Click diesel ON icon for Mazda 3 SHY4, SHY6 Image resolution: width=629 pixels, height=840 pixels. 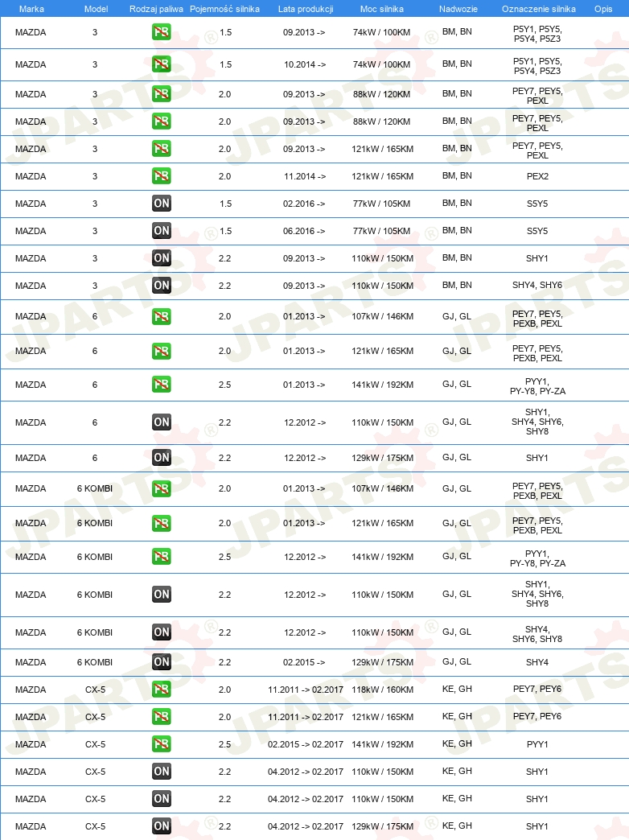coord(161,285)
